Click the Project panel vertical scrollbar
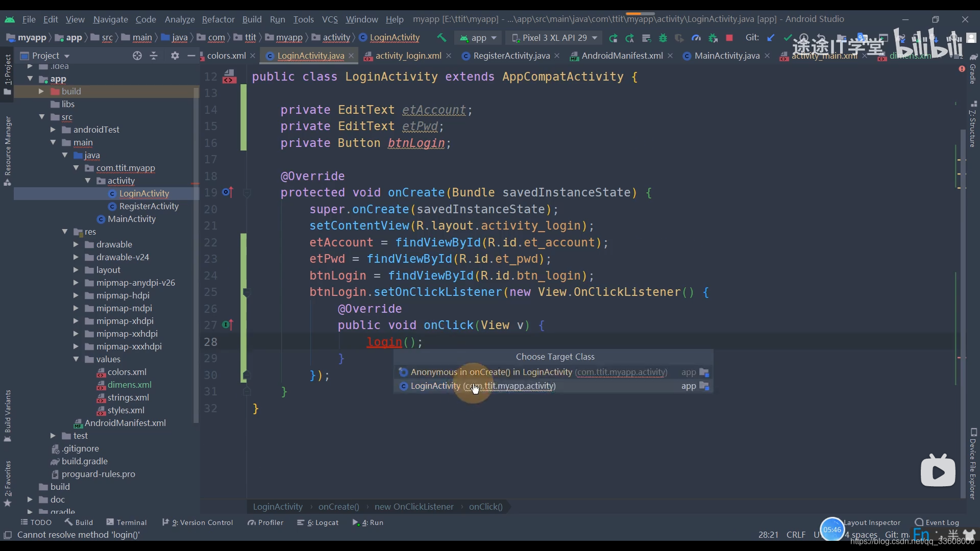Viewport: 980px width, 551px height. pyautogui.click(x=196, y=255)
